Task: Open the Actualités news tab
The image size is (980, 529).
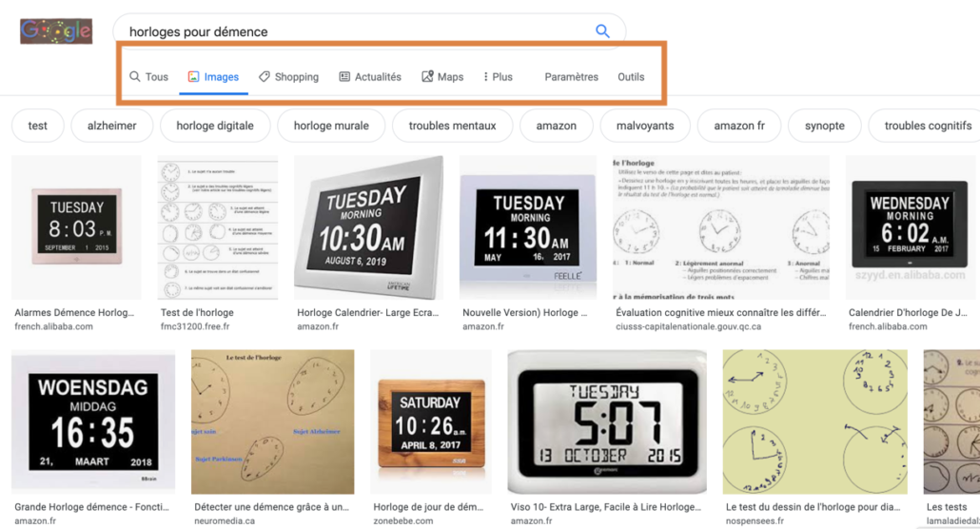Action: coord(370,77)
